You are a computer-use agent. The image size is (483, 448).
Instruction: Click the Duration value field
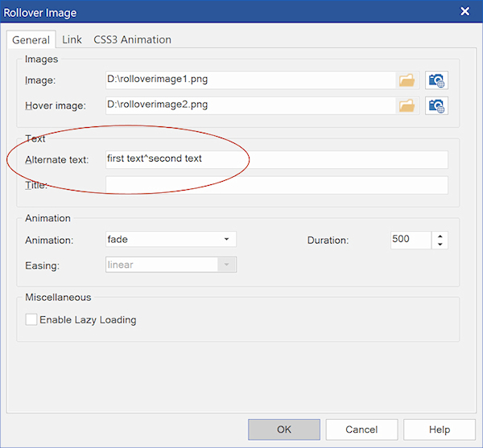411,240
